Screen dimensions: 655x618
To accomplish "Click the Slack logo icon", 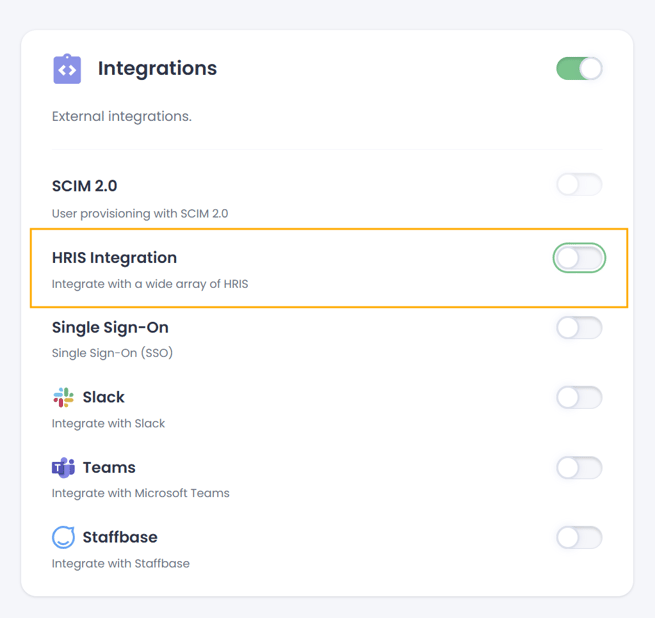I will 63,397.
